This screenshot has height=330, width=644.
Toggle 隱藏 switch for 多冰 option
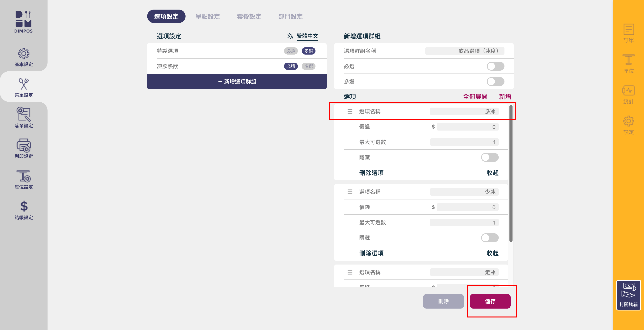point(490,157)
